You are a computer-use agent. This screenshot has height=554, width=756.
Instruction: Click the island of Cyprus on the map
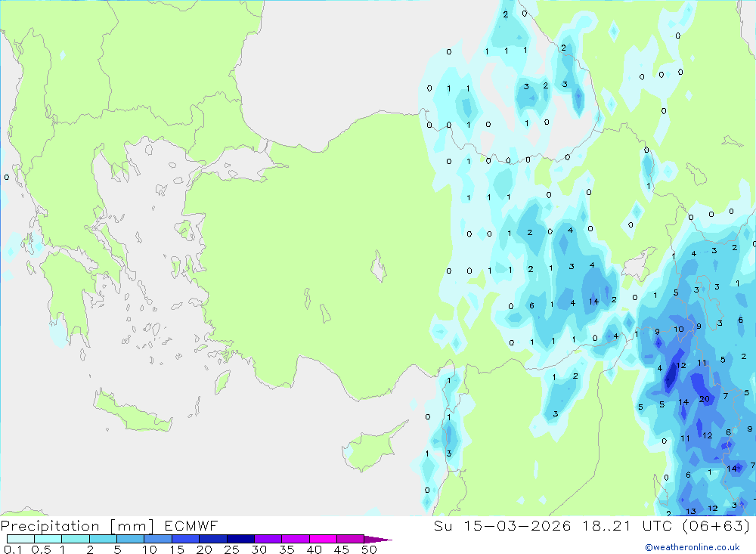click(x=371, y=448)
